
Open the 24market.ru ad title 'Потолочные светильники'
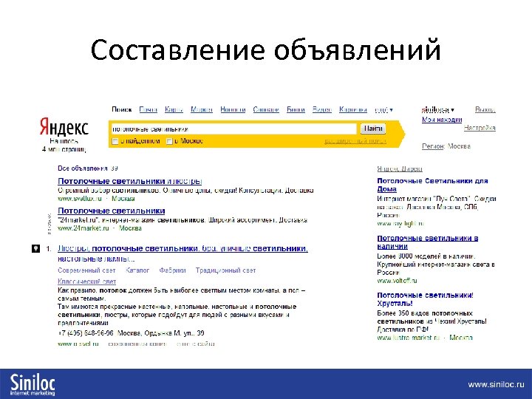(112, 211)
